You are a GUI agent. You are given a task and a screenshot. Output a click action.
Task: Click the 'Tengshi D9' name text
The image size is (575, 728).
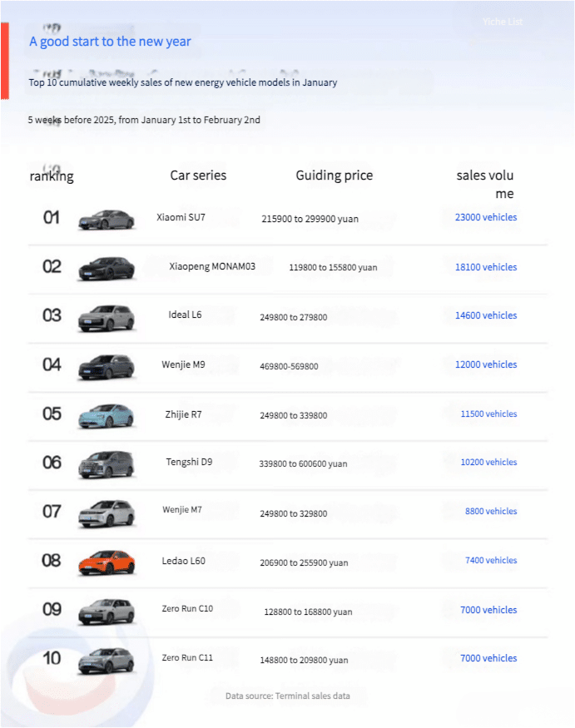click(189, 462)
